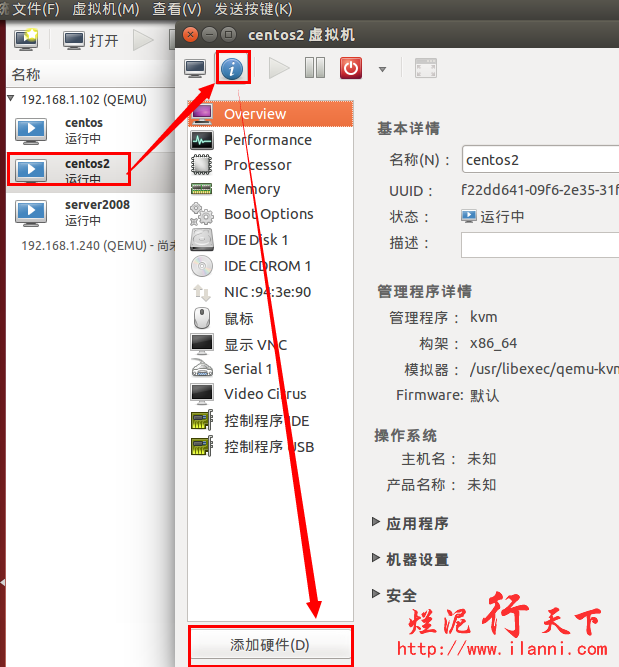The image size is (619, 667).
Task: Switch console to fullscreen mode icon
Action: click(x=426, y=68)
